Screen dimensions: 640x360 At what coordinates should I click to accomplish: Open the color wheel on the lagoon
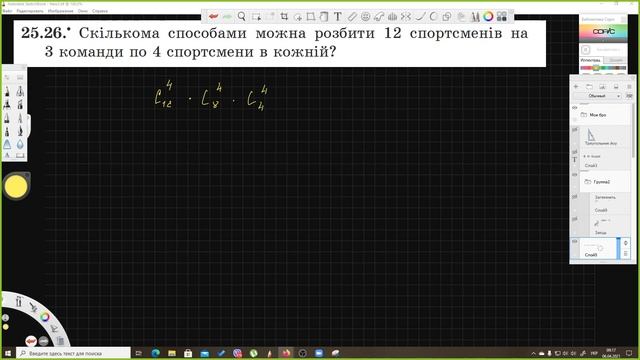pos(45,317)
